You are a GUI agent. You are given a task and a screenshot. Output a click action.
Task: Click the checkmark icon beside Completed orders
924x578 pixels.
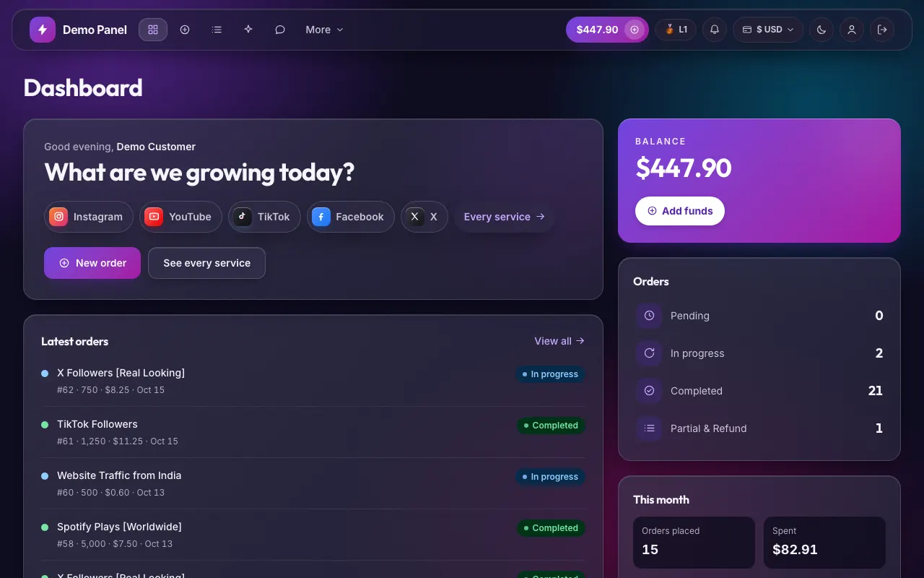(649, 391)
